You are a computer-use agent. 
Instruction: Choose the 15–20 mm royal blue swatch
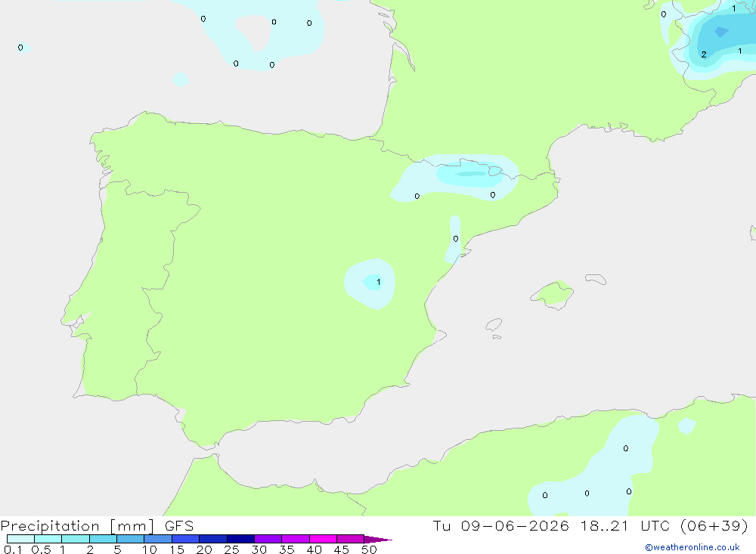click(x=185, y=539)
